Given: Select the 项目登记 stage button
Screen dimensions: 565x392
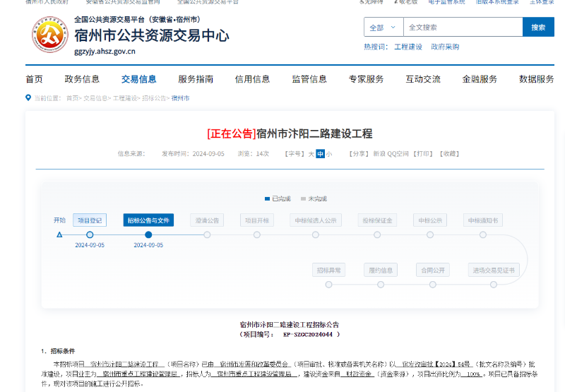Looking at the screenshot, I should pyautogui.click(x=90, y=220).
